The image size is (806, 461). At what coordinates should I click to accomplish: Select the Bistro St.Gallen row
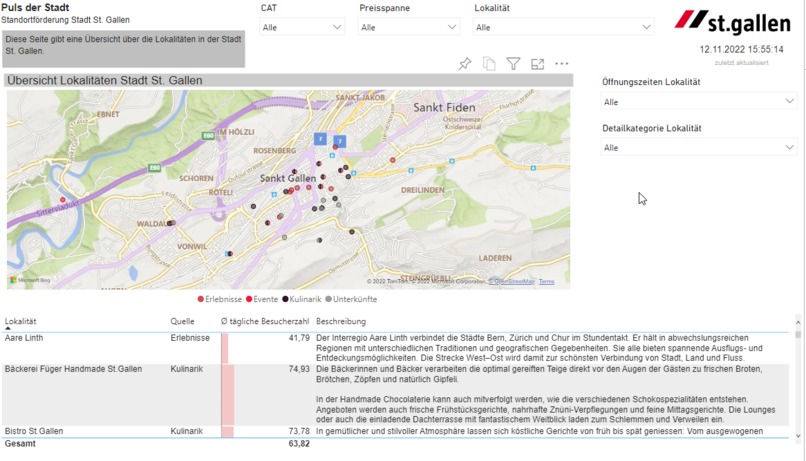pyautogui.click(x=395, y=431)
